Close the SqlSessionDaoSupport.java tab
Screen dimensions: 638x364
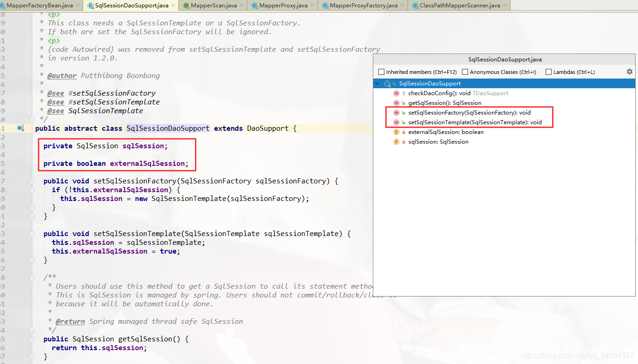pos(173,6)
